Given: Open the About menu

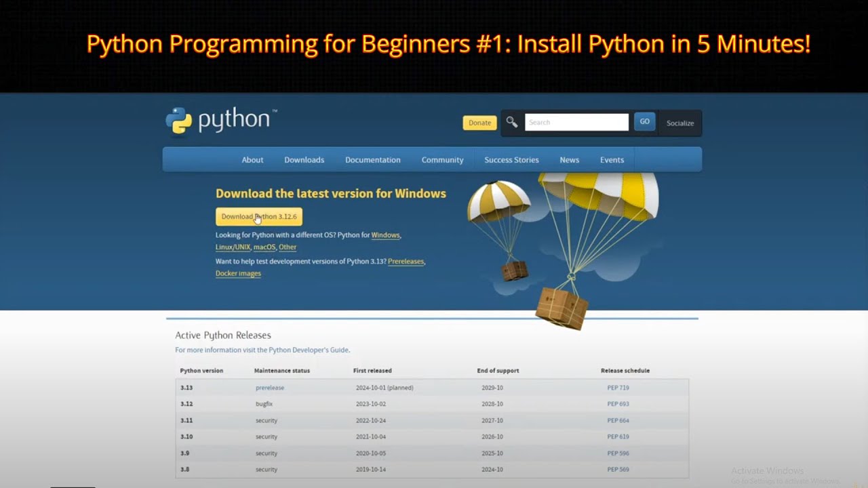Looking at the screenshot, I should pyautogui.click(x=252, y=160).
